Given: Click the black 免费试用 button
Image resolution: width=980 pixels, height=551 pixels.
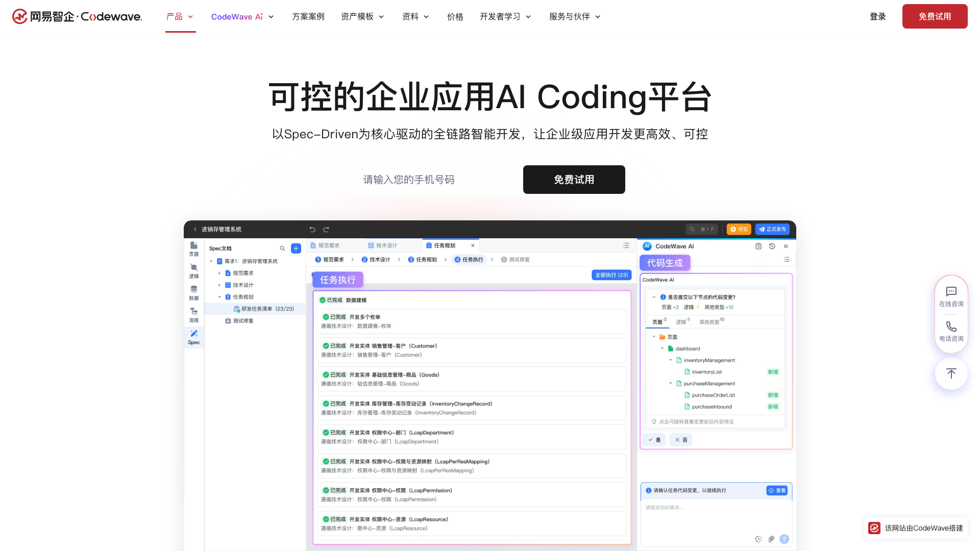Looking at the screenshot, I should [574, 180].
